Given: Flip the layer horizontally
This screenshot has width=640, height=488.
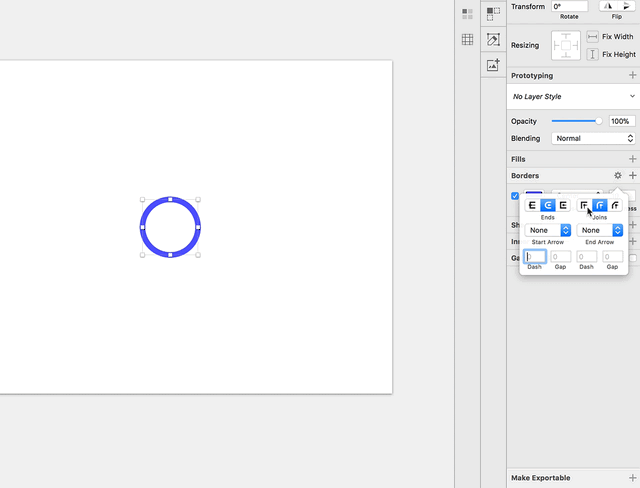Looking at the screenshot, I should tap(608, 6).
